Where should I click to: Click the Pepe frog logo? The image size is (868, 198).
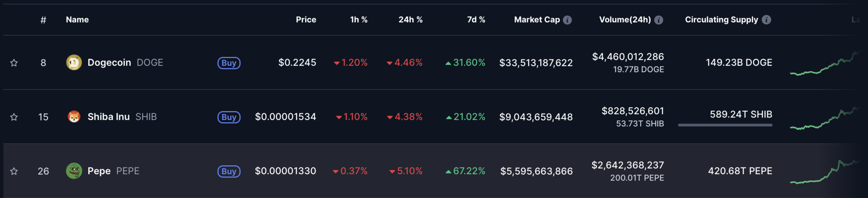[x=74, y=171]
